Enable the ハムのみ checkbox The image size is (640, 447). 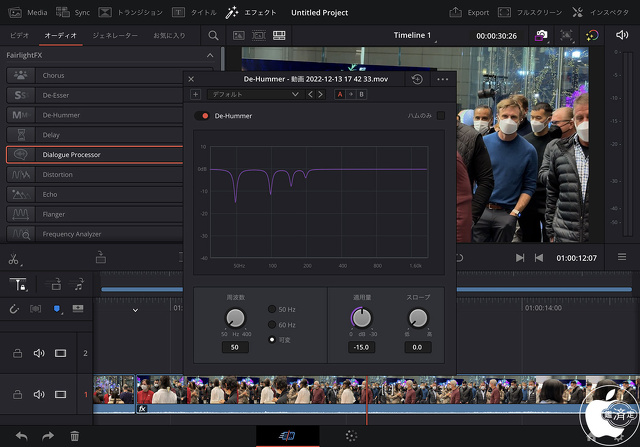(440, 116)
